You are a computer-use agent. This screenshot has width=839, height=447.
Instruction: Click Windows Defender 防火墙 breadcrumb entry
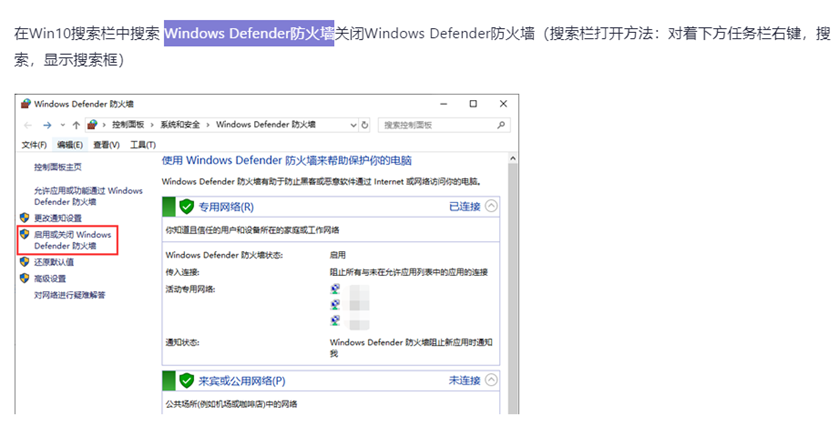(265, 125)
